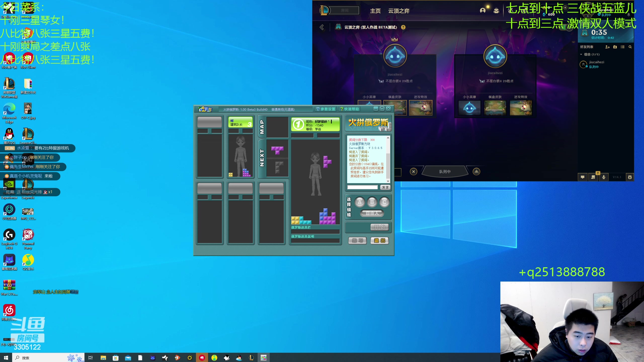The width and height of the screenshot is (644, 362).
Task: Open the Windows Start menu
Action: click(x=6, y=357)
